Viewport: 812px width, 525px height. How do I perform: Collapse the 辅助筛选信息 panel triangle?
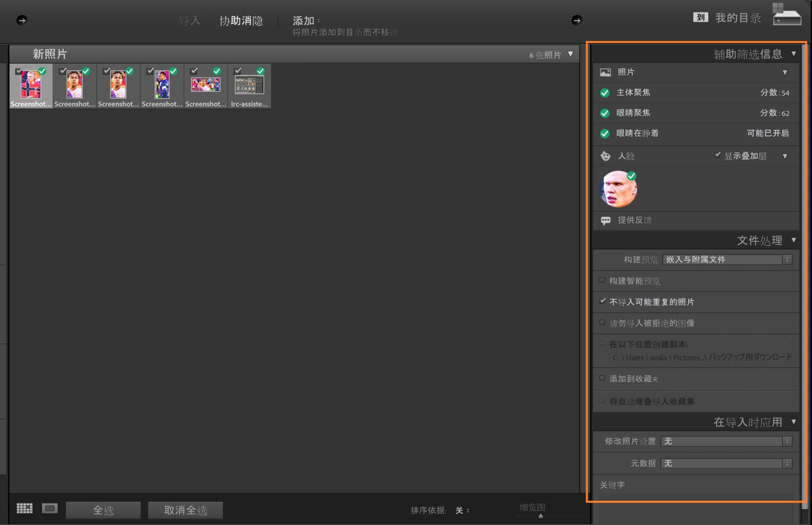(793, 54)
